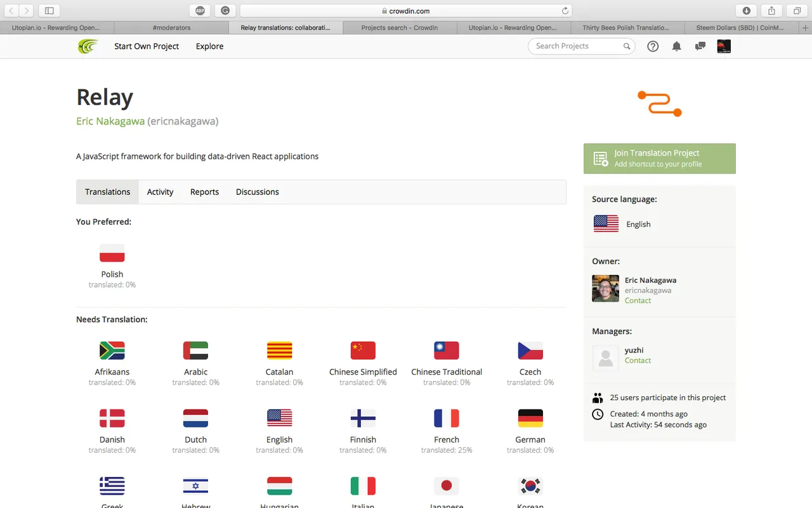Click Join Translation Project button

pyautogui.click(x=660, y=159)
